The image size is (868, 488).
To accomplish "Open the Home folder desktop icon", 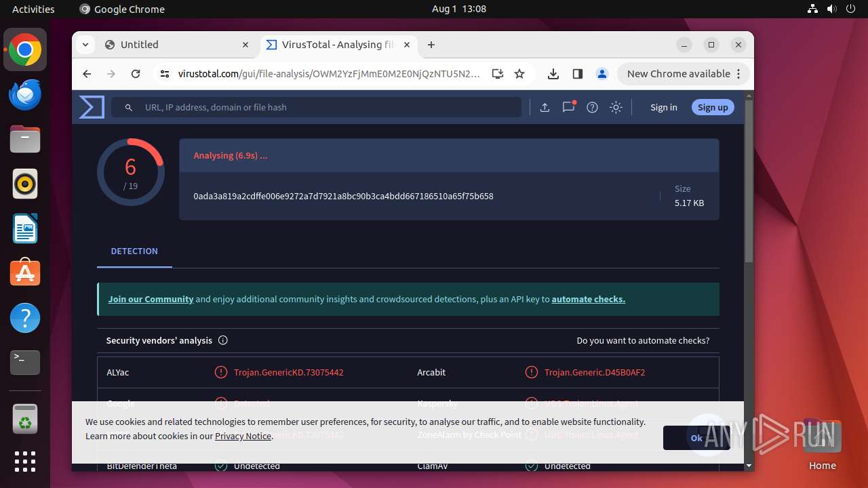I will [x=822, y=445].
